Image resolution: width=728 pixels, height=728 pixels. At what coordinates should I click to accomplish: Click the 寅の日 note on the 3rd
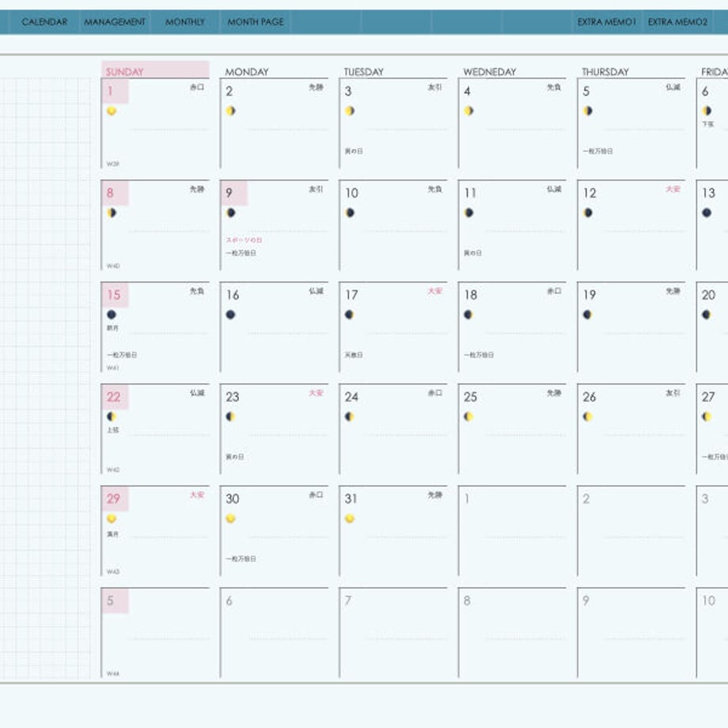(x=354, y=151)
